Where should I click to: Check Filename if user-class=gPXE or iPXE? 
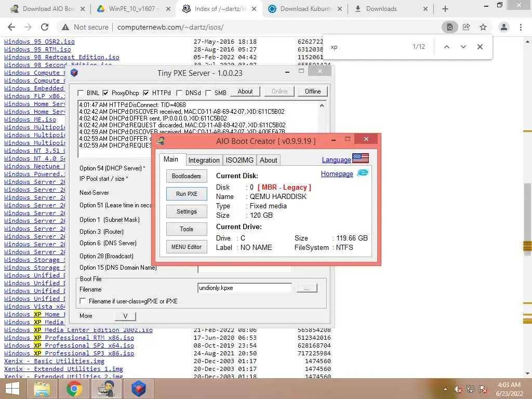coord(83,301)
